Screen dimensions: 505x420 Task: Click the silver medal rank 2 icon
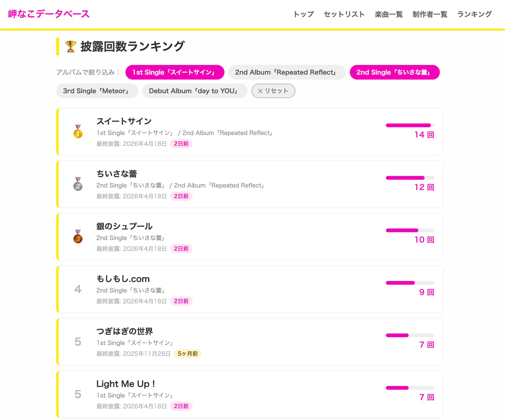pos(78,184)
